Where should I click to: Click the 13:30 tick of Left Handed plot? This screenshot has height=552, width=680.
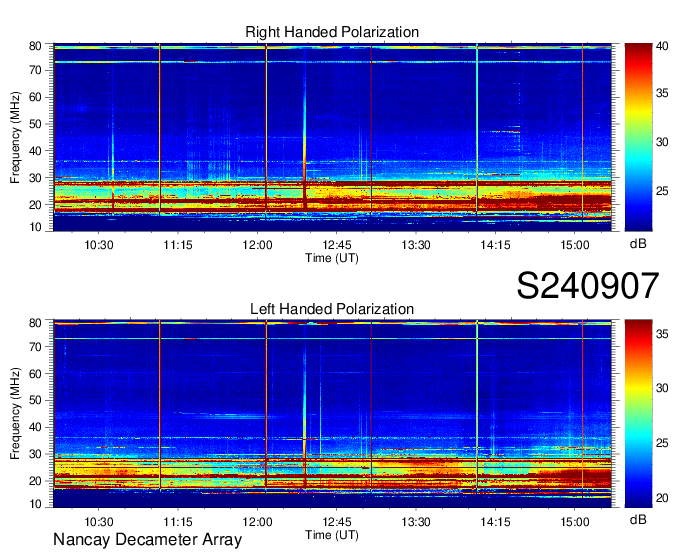pyautogui.click(x=416, y=522)
